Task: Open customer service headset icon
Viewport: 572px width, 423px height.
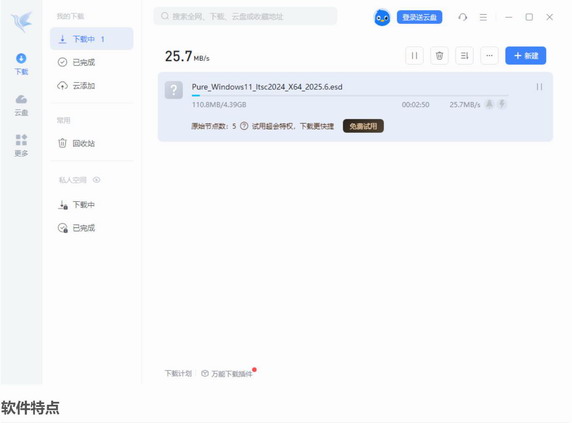Action: [463, 17]
